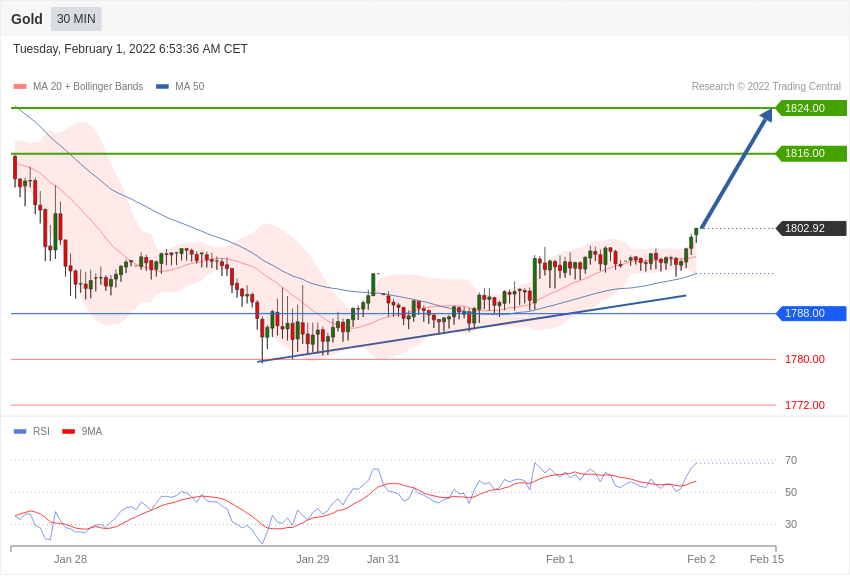Viewport: 850px width, 576px height.
Task: Toggle MA 20 + Bollinger Bands legend
Action: [78, 86]
